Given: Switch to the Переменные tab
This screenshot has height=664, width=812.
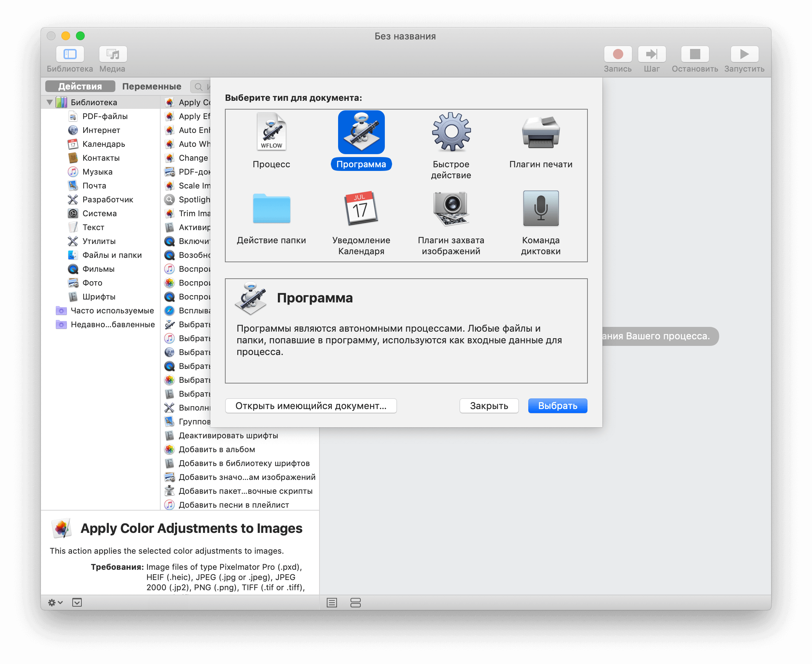Looking at the screenshot, I should (x=152, y=87).
